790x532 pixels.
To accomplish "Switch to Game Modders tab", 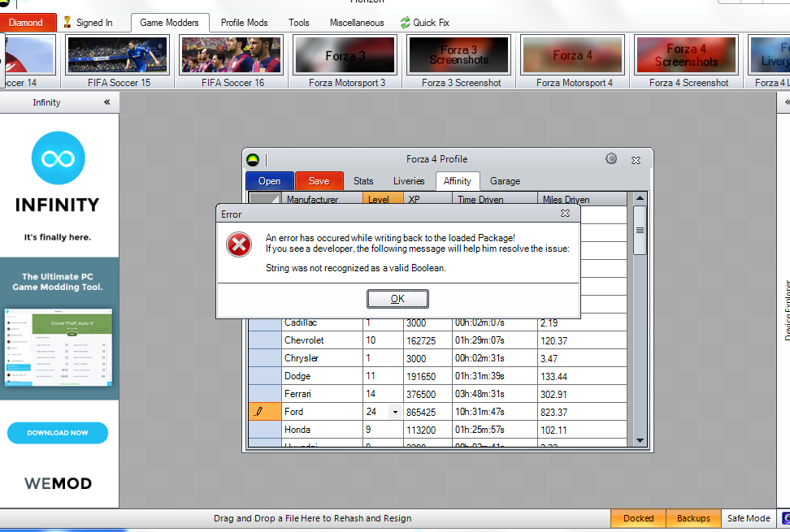I will [x=169, y=23].
